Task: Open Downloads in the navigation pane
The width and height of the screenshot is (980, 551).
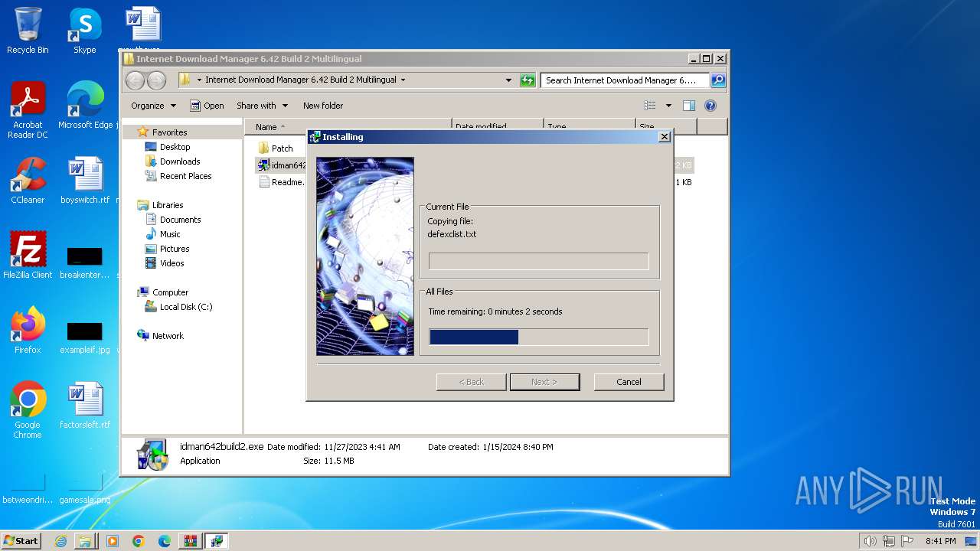Action: (180, 161)
